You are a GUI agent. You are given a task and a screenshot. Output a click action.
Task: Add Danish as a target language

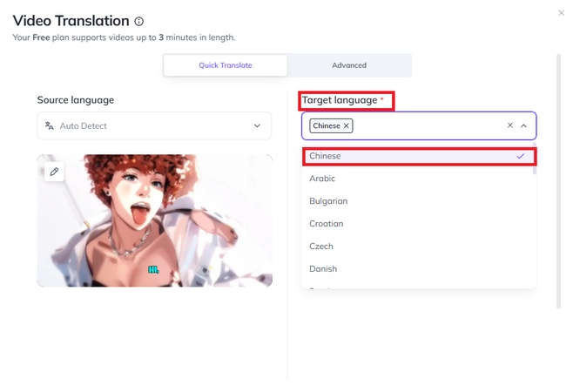[x=323, y=269]
